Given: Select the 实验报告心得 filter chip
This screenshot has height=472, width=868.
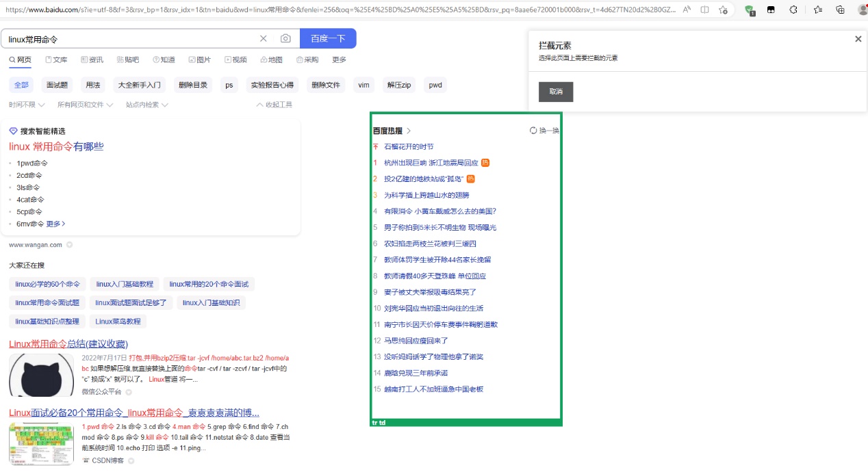Looking at the screenshot, I should [272, 86].
